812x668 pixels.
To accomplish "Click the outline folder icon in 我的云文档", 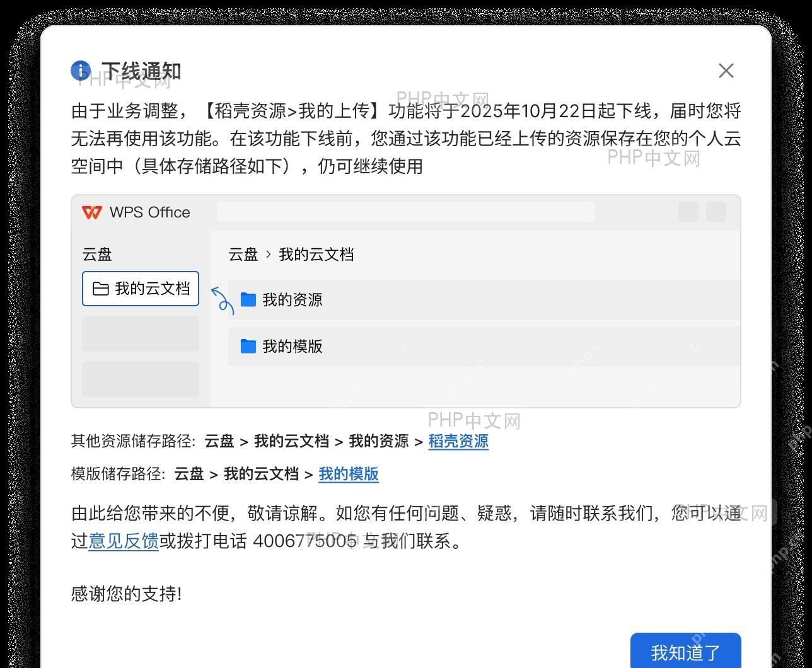I will click(x=101, y=289).
